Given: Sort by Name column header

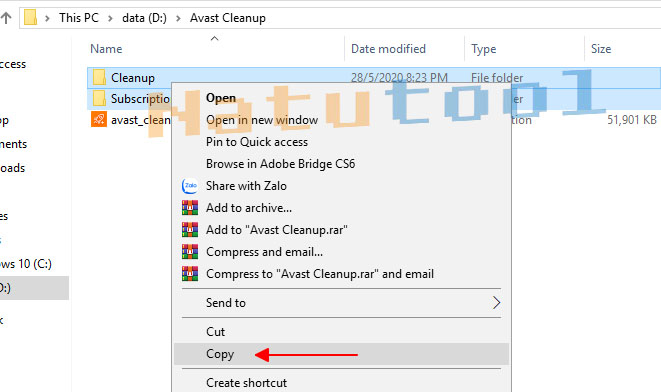Looking at the screenshot, I should [x=106, y=49].
